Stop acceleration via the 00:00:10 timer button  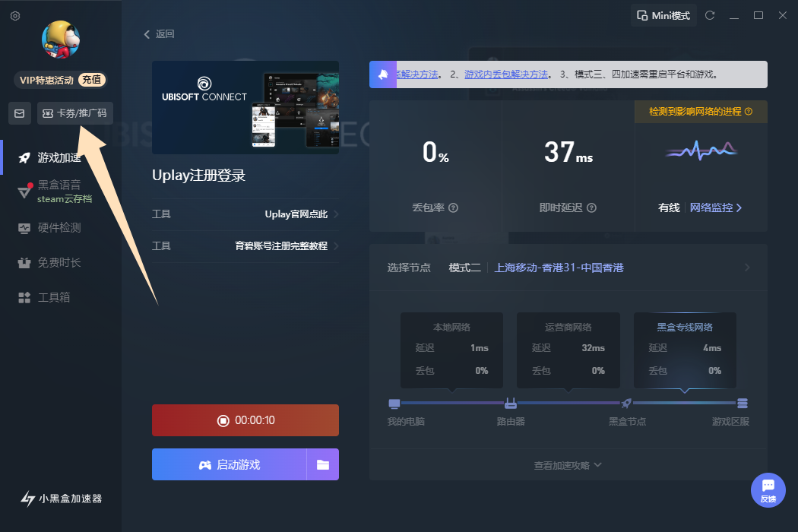[245, 420]
